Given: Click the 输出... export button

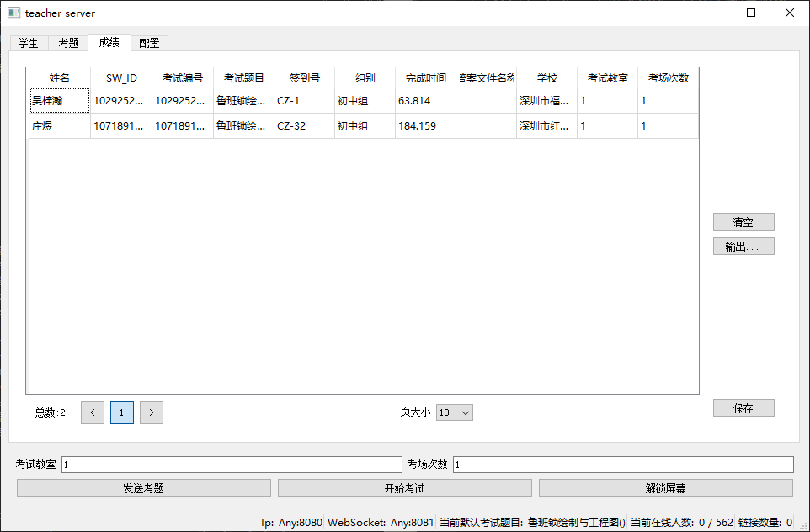Looking at the screenshot, I should point(743,247).
